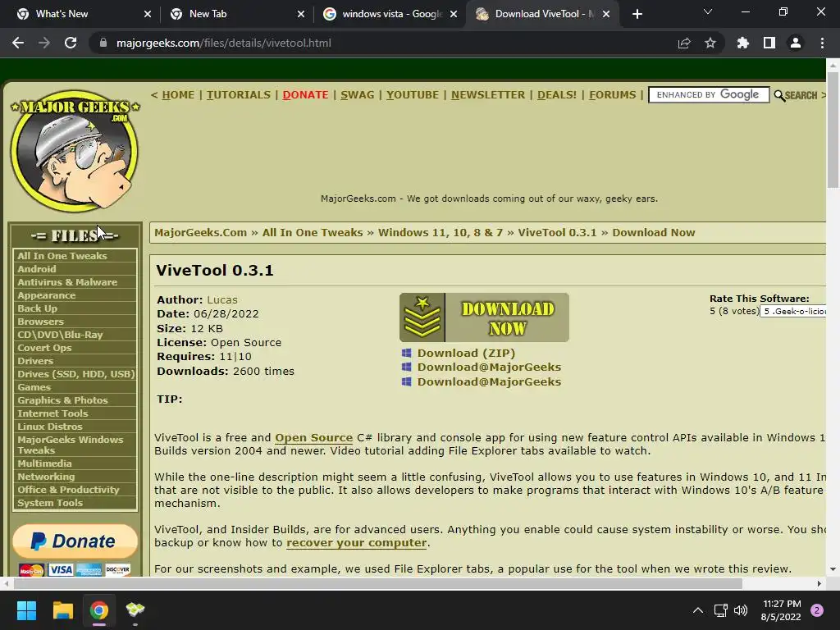The width and height of the screenshot is (840, 630).
Task: Open the YOUTUBE nav link
Action: [413, 95]
